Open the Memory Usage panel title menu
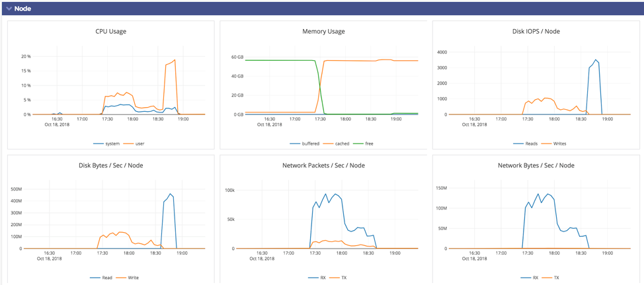The height and width of the screenshot is (285, 644). point(323,31)
